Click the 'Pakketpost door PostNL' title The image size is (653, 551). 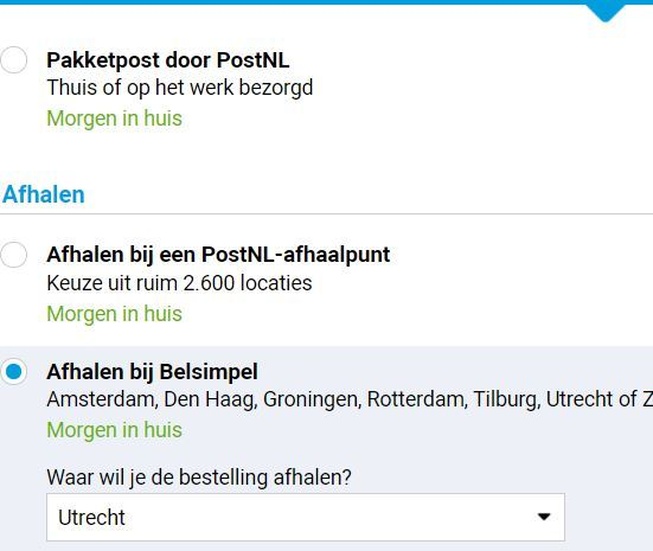[168, 60]
